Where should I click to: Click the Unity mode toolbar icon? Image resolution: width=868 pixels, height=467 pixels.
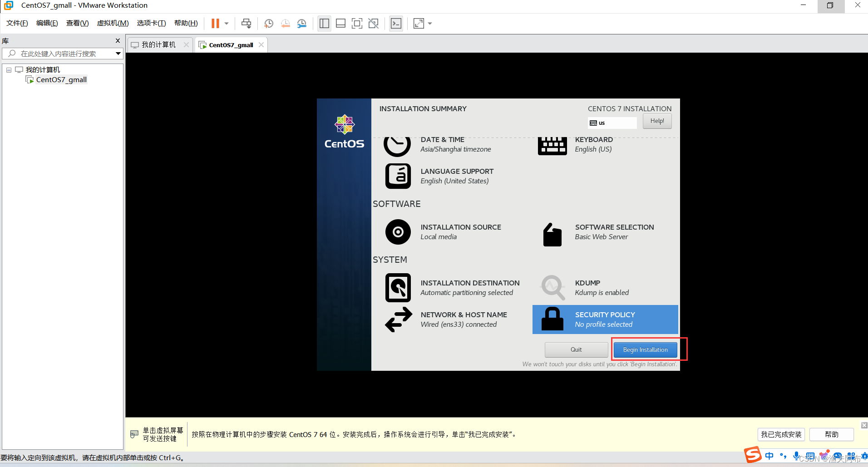[374, 23]
